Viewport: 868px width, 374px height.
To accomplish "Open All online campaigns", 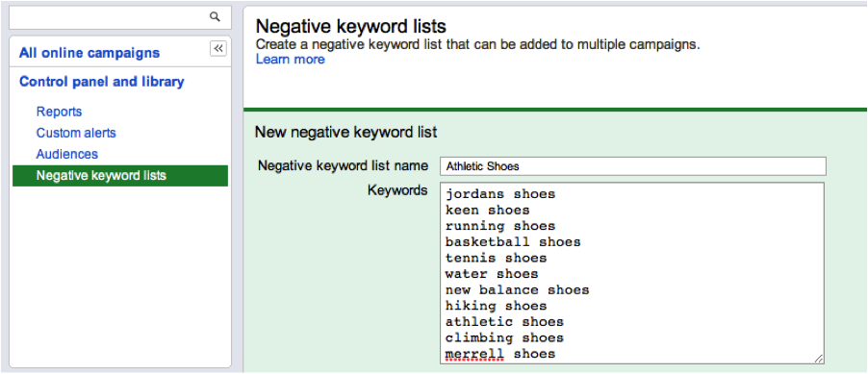I will (x=89, y=53).
